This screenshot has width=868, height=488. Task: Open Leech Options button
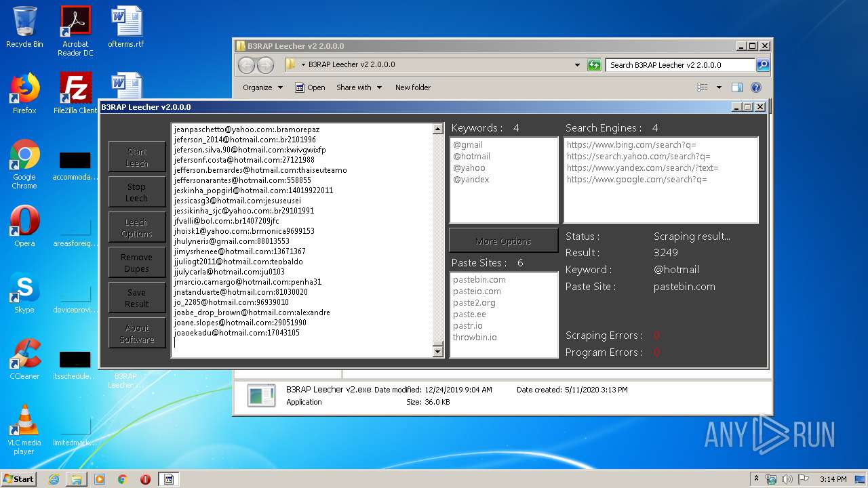(137, 228)
